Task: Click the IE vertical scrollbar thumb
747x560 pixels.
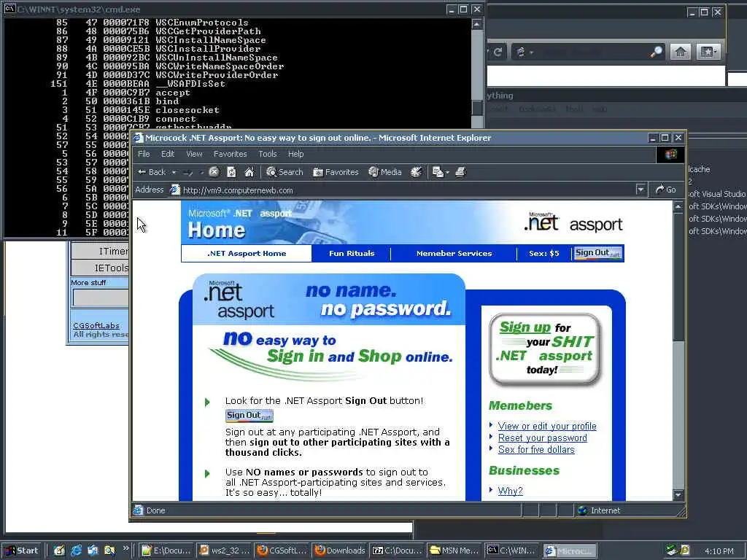Action: (x=678, y=276)
